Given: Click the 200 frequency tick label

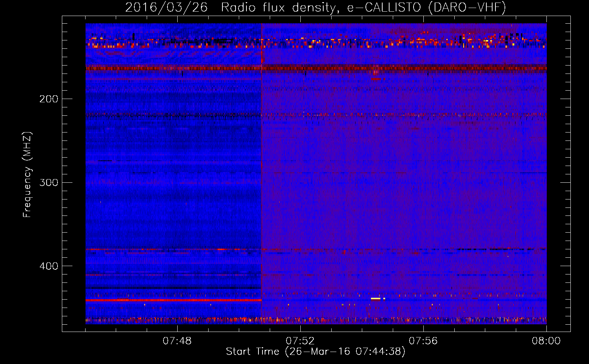Looking at the screenshot, I should coord(48,99).
